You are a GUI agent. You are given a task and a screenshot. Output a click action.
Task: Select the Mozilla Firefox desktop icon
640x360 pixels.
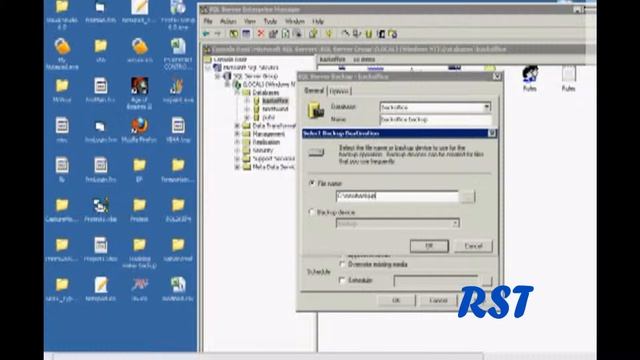click(139, 130)
